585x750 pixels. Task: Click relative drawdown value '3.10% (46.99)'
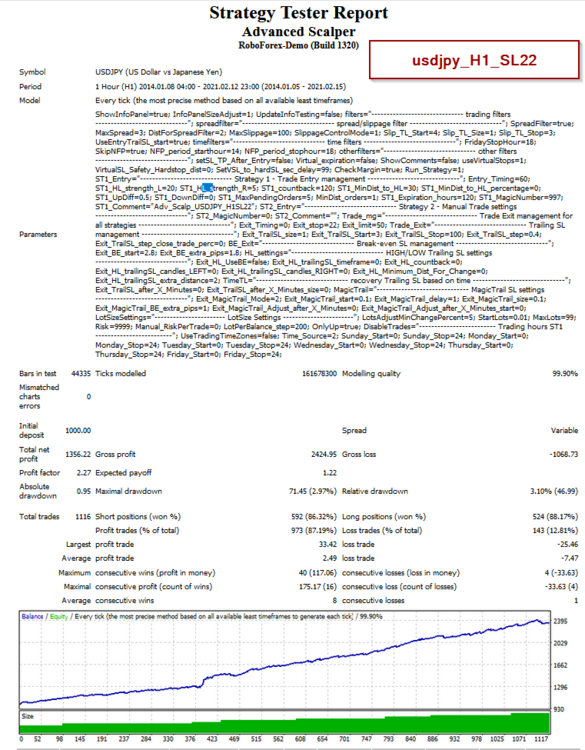click(554, 491)
